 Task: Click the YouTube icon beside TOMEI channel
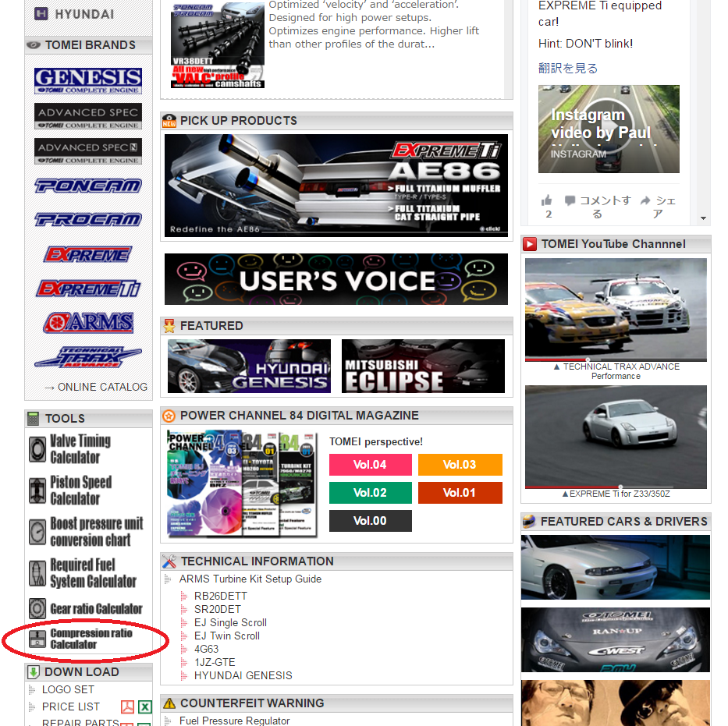pos(530,244)
